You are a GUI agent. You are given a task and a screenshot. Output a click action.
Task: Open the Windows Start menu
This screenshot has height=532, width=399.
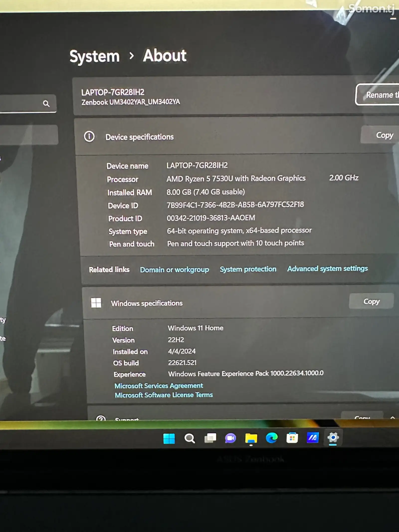pos(169,438)
